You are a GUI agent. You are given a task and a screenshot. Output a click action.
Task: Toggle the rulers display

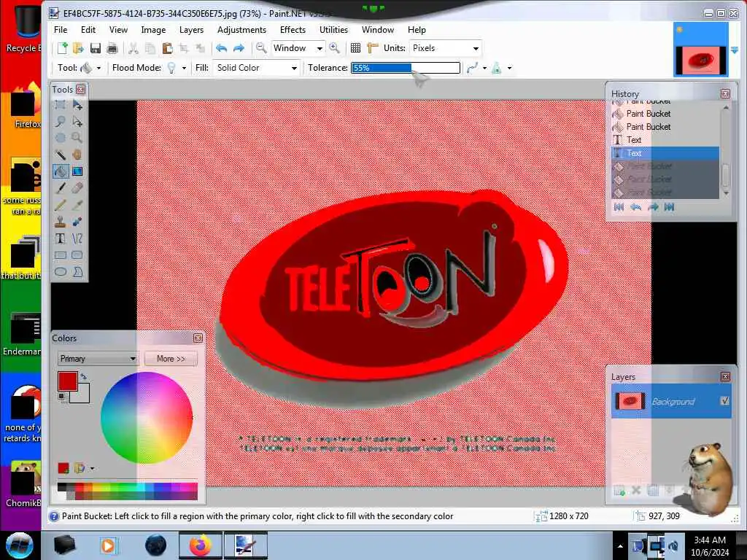[373, 48]
